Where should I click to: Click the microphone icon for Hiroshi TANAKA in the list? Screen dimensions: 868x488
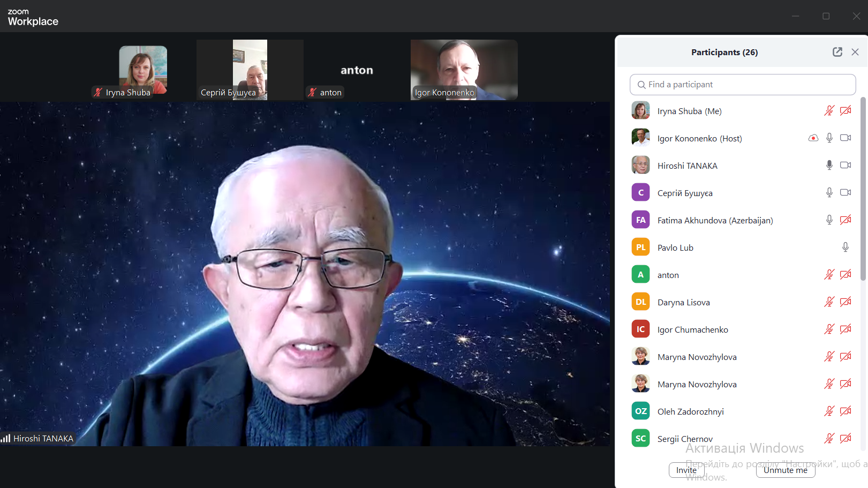click(x=829, y=165)
